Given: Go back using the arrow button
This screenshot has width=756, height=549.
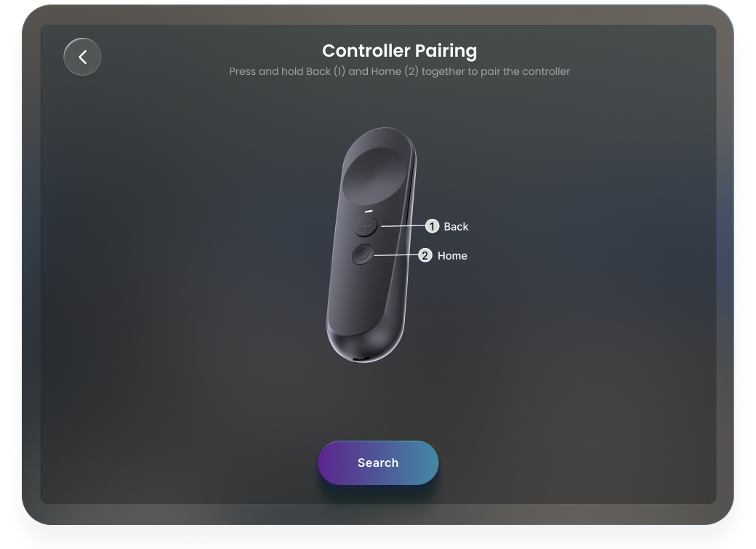Looking at the screenshot, I should (x=82, y=57).
